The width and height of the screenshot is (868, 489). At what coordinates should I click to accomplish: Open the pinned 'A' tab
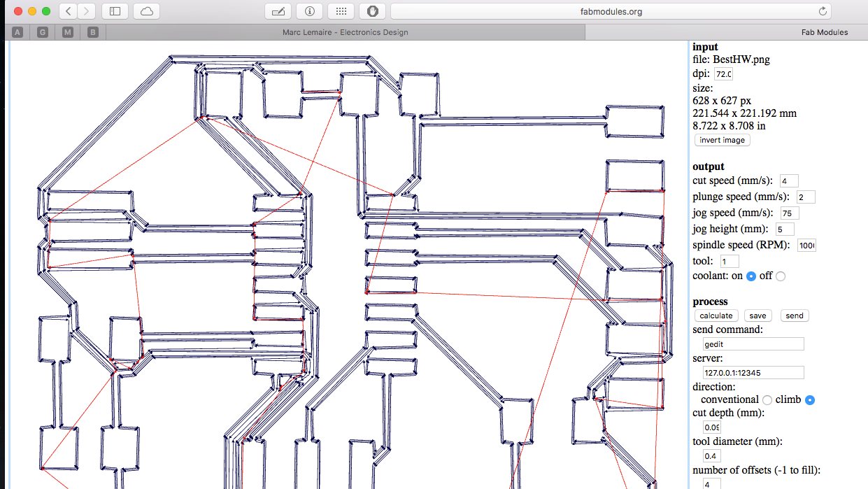pos(17,32)
